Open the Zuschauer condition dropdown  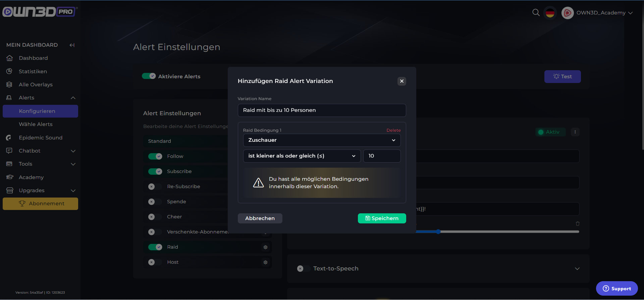[321, 140]
